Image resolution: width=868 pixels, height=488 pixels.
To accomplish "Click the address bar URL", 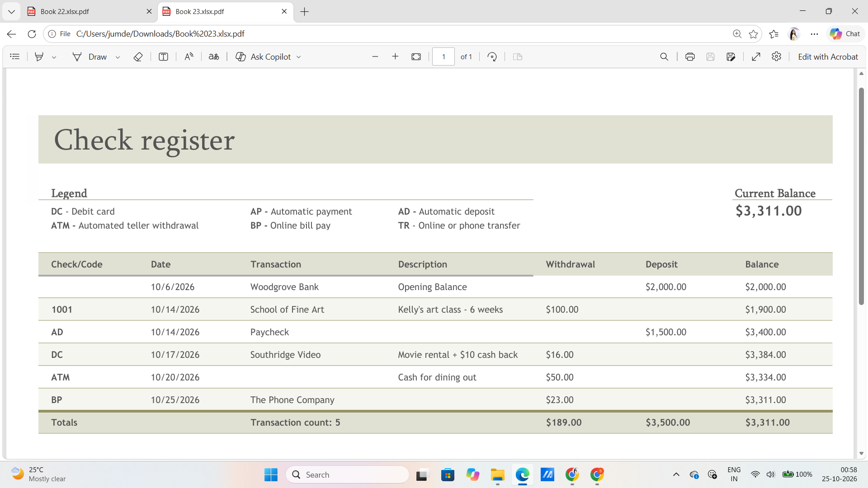I will 160,34.
